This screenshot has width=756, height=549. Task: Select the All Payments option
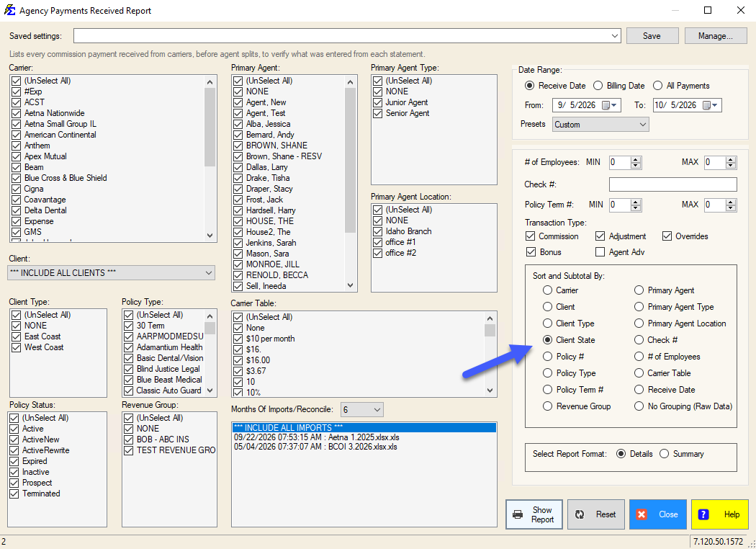[x=681, y=86]
